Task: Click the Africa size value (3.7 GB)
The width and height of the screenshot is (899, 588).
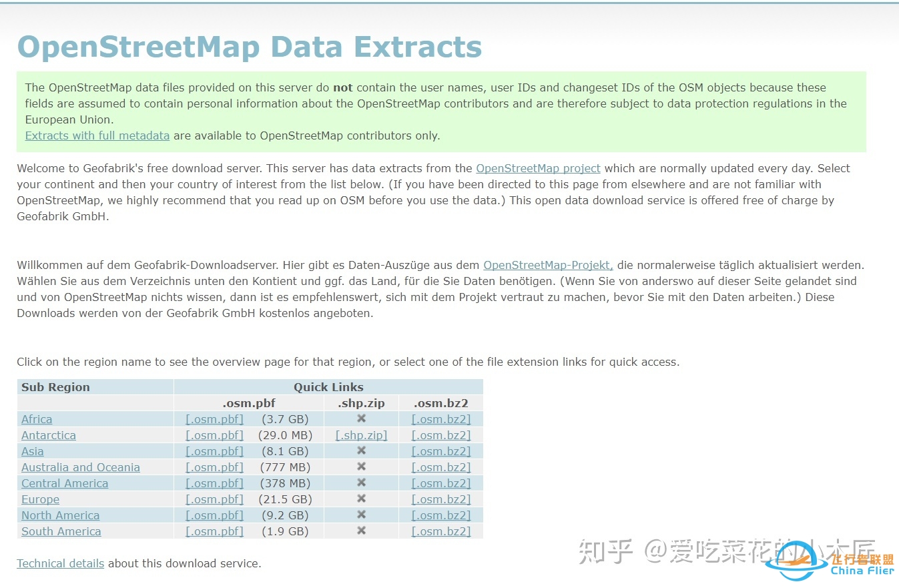Action: coord(285,419)
